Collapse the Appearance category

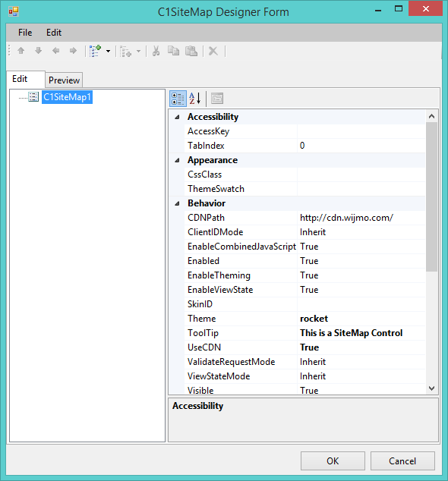(177, 160)
